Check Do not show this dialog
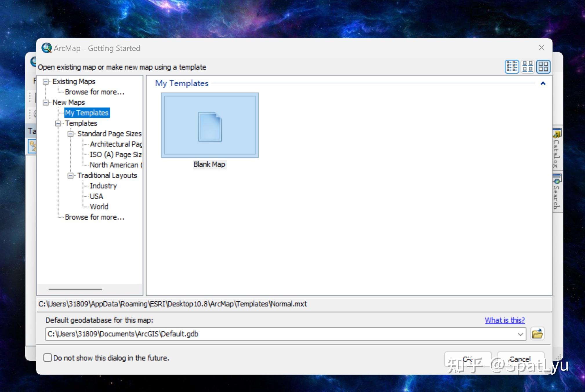This screenshot has height=392, width=585. coord(48,358)
